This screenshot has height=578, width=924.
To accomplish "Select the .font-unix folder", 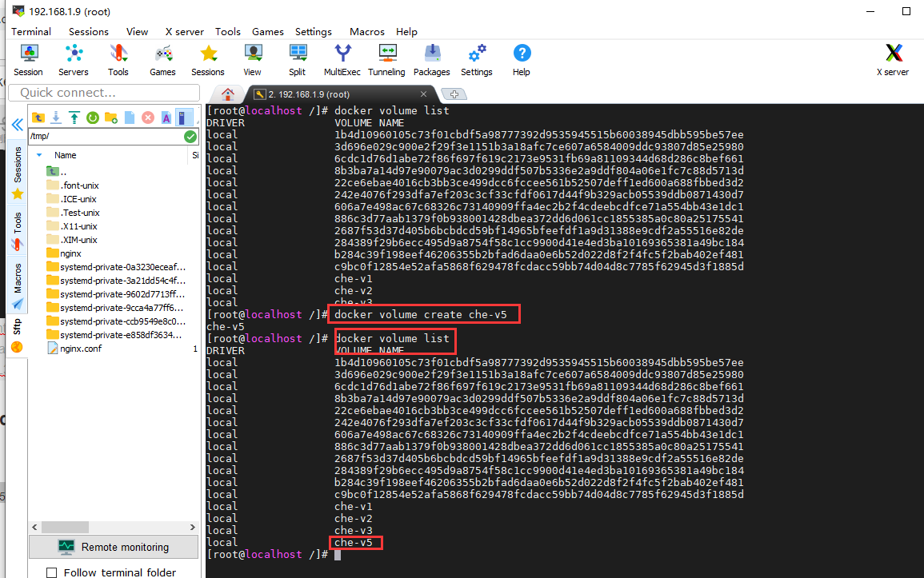I will tap(73, 185).
